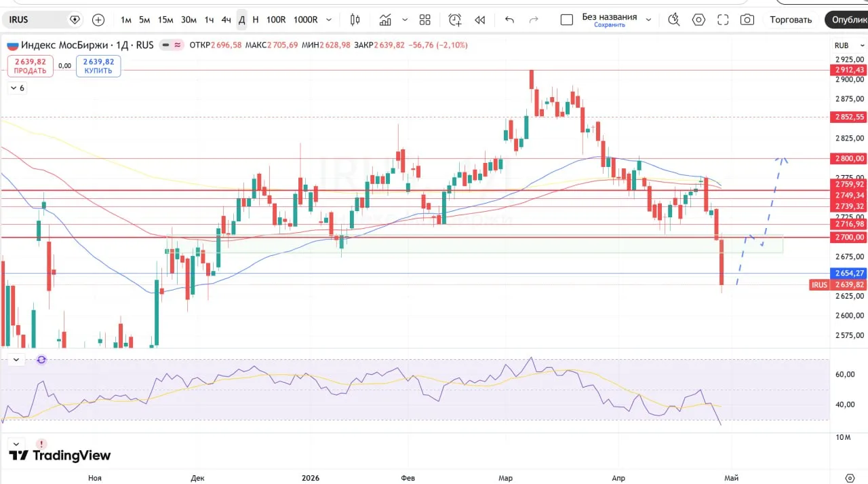The width and height of the screenshot is (868, 484).
Task: Click the Опубликовать button
Action: pos(848,20)
